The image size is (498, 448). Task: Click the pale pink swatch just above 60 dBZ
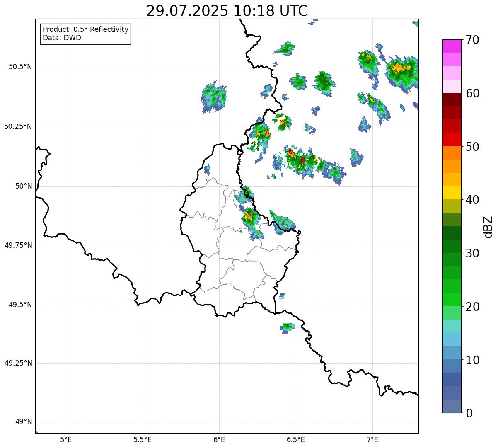[x=452, y=86]
